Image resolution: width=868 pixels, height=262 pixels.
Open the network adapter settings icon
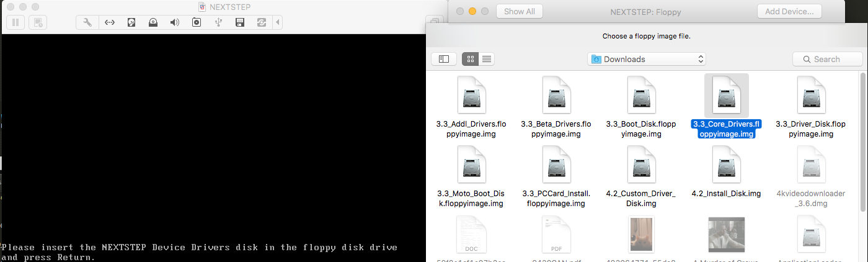pos(110,22)
